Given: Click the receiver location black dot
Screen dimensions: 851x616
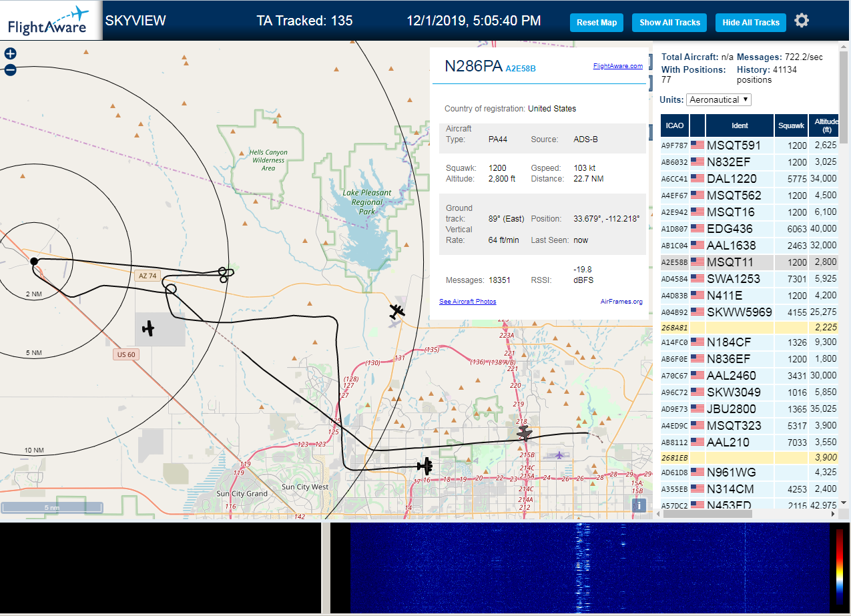Looking at the screenshot, I should (x=34, y=260).
